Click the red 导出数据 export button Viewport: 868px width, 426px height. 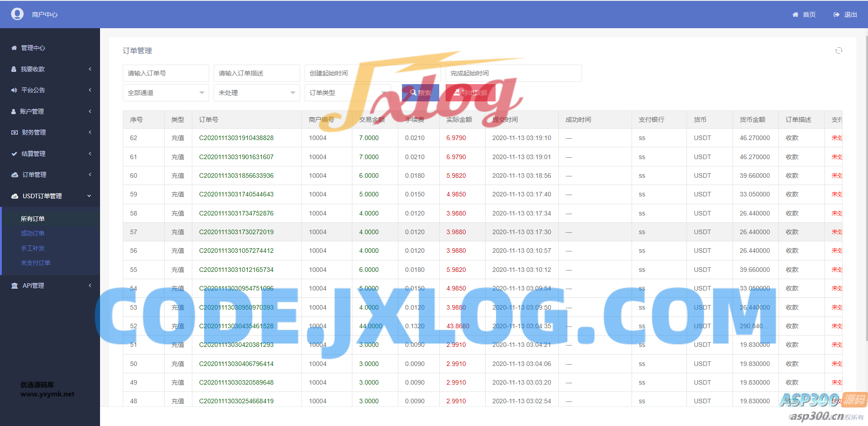pyautogui.click(x=470, y=93)
